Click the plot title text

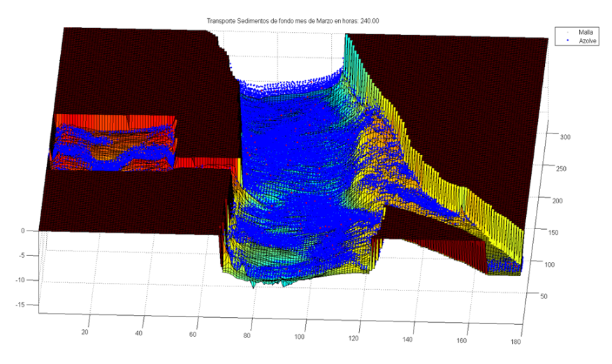point(293,21)
